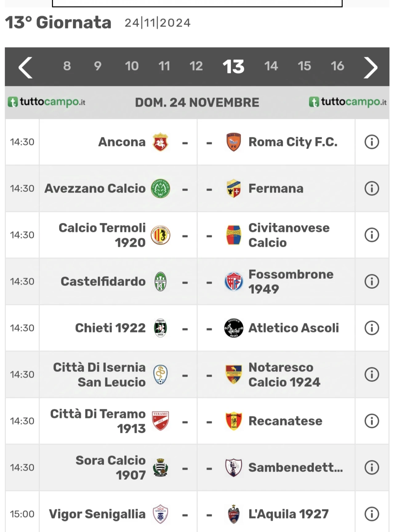Viewport: 394px width, 532px height.
Task: Select matchday 8 in the round selector
Action: [67, 66]
